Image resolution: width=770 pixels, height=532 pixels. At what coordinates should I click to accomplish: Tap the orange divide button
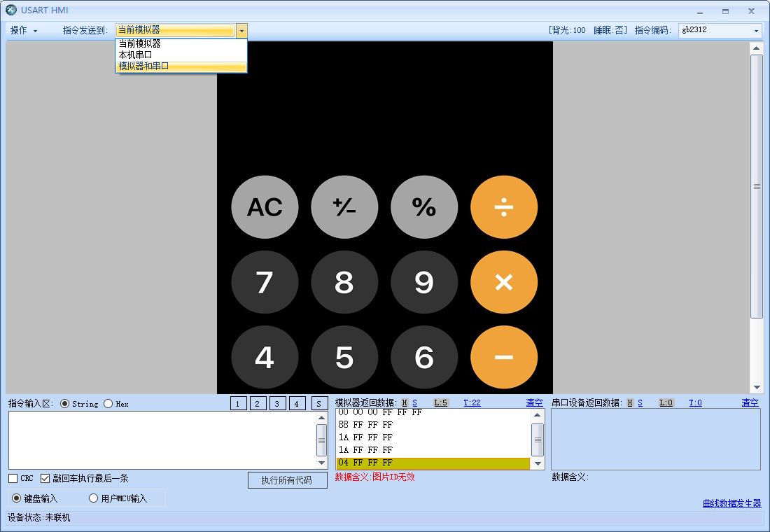coord(504,206)
